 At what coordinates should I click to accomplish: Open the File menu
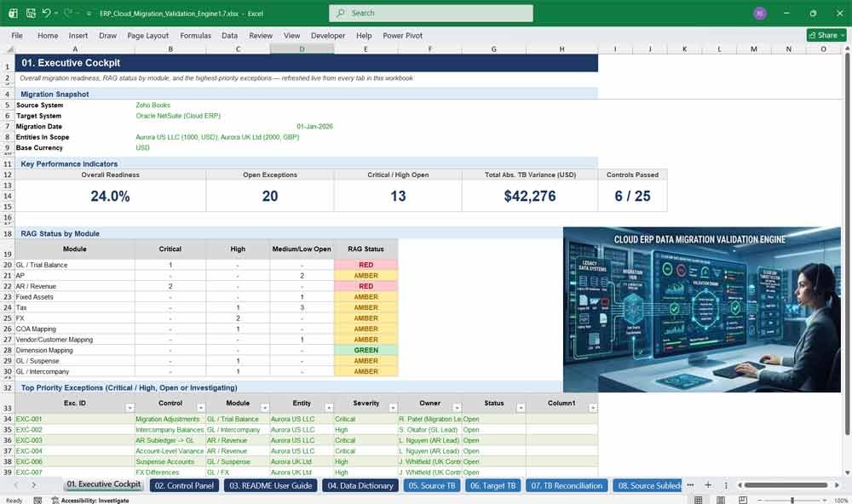[x=17, y=35]
